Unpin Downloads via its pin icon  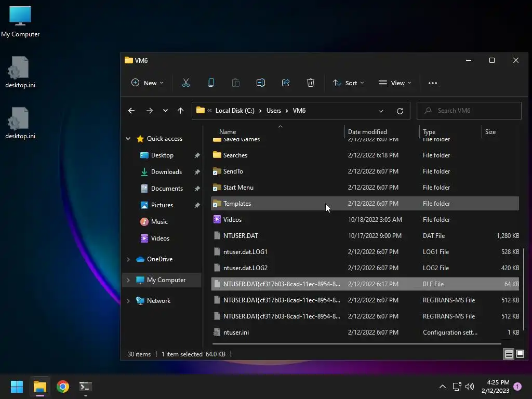tap(197, 172)
